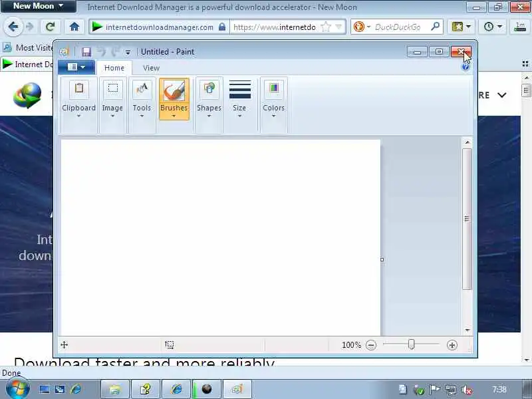The width and height of the screenshot is (532, 399).
Task: Click the search magnifier icon in browser
Action: [x=435, y=27]
